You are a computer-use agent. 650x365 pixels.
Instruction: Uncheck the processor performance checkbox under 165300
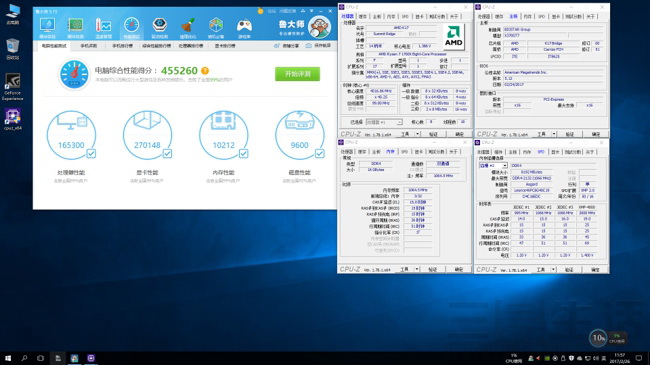91,153
